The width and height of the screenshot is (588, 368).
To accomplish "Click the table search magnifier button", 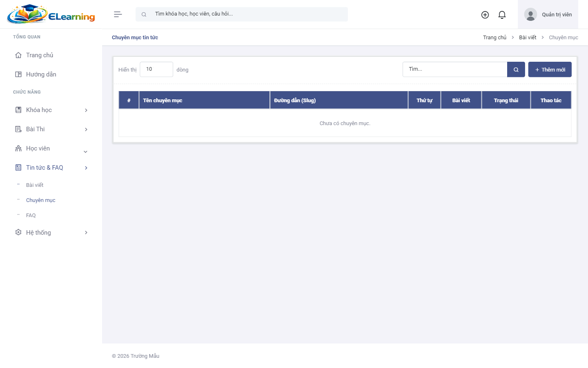I will click(x=516, y=70).
